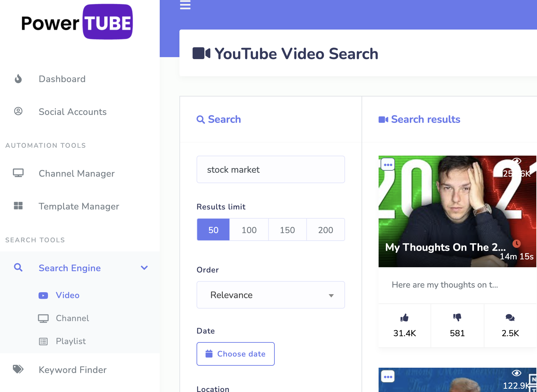537x392 pixels.
Task: Click the 2.5K comments count
Action: click(510, 333)
